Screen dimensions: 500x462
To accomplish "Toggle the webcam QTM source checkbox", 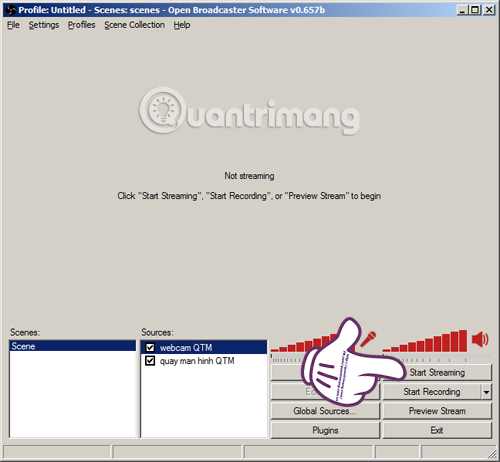I will [150, 347].
